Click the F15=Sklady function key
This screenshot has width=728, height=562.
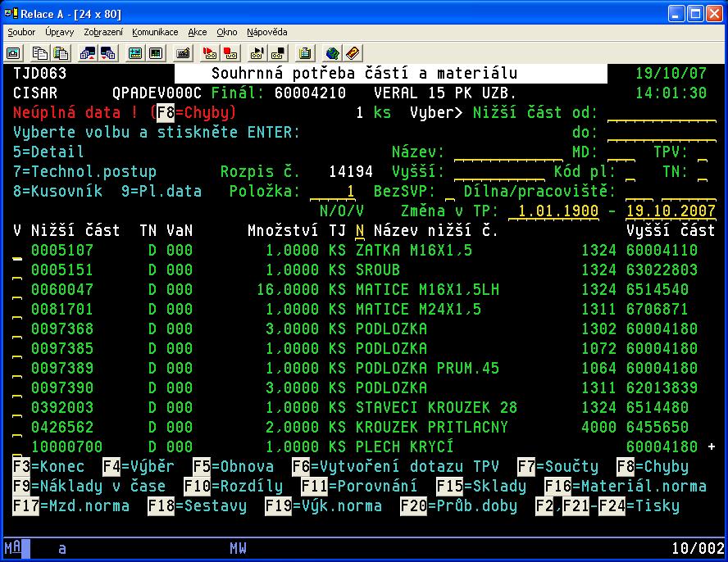click(481, 486)
